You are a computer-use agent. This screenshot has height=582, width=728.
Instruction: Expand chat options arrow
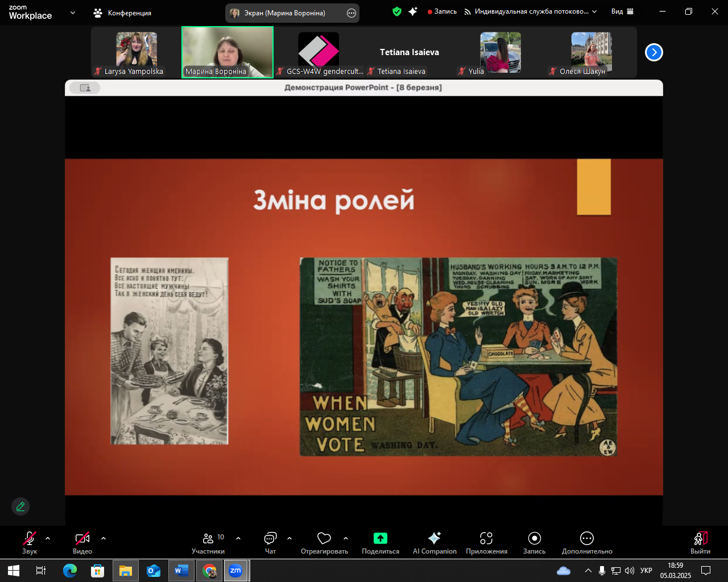pyautogui.click(x=289, y=538)
